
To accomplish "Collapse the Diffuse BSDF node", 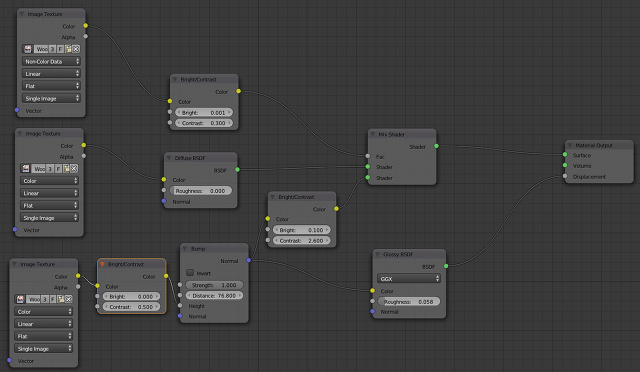I will pos(169,158).
